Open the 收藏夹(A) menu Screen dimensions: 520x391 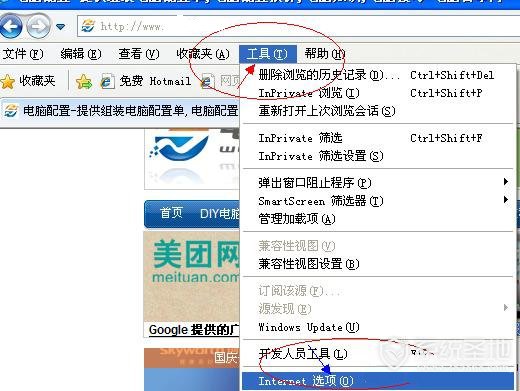click(x=203, y=54)
